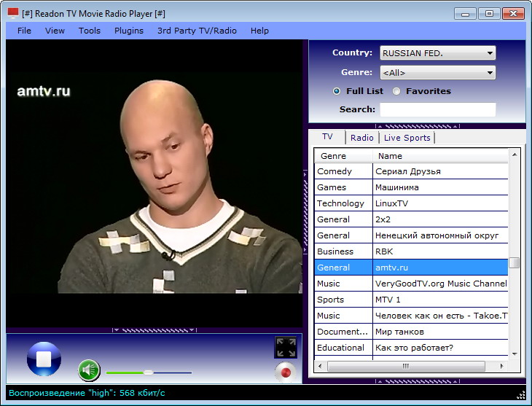Screen dimensions: 532x406
Task: Click the vertical scrollbar thumb in channel list
Action: [515, 262]
